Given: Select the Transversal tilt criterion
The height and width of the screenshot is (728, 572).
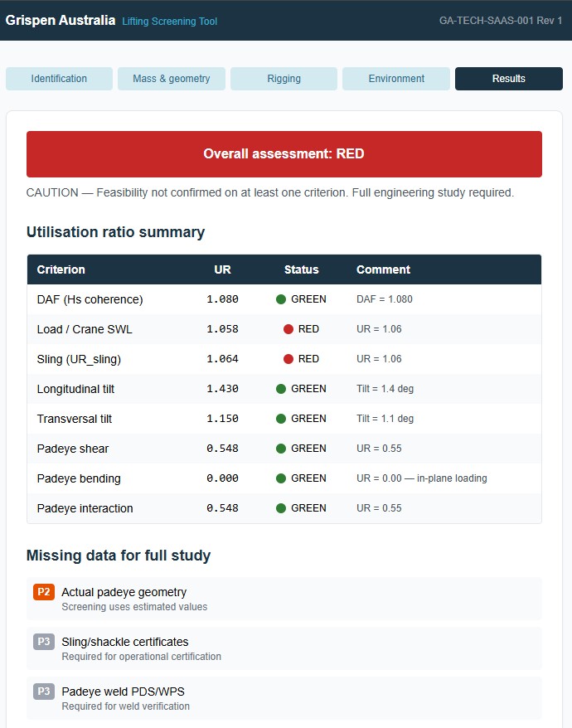Looking at the screenshot, I should coord(75,419).
